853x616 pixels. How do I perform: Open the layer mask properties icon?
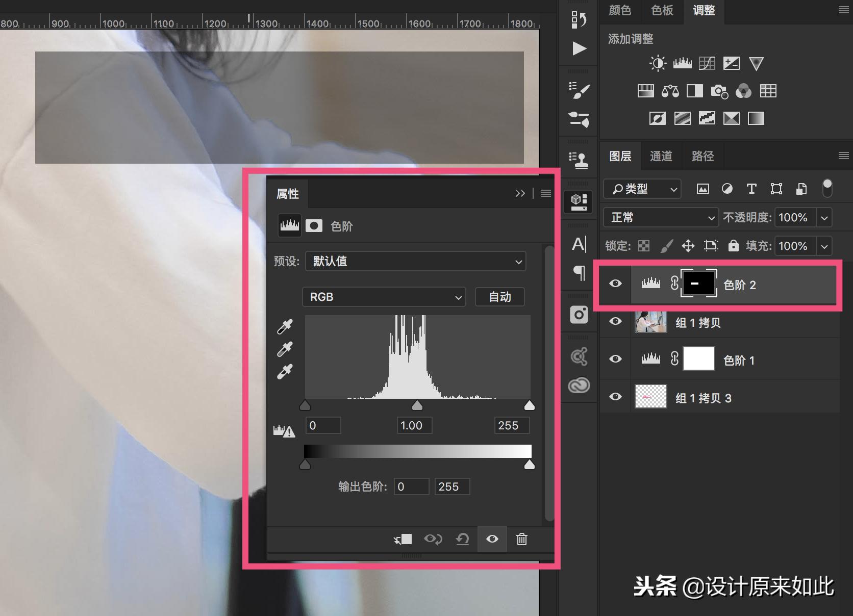[314, 226]
